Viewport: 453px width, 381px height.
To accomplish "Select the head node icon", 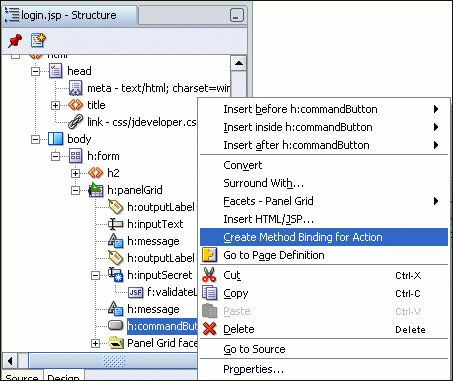I will pyautogui.click(x=56, y=71).
